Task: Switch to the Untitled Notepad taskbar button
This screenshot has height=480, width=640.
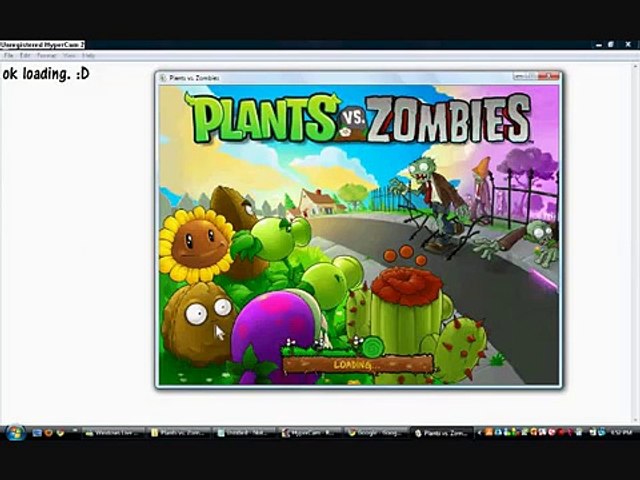Action: point(246,433)
